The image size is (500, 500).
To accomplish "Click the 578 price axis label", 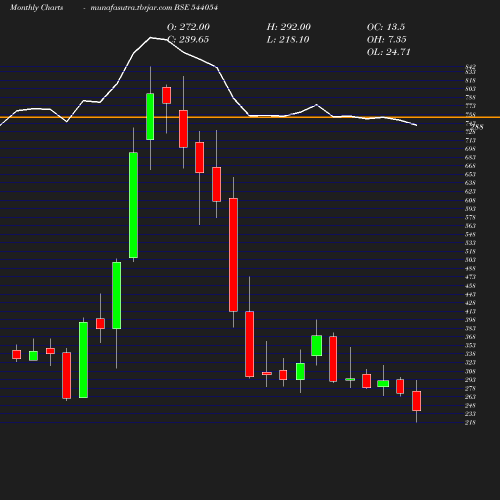I will (470, 217).
